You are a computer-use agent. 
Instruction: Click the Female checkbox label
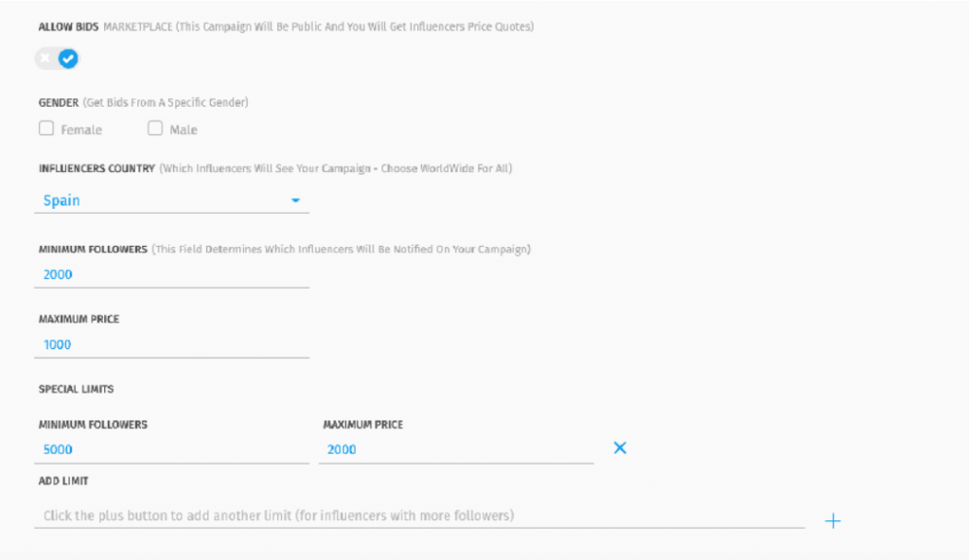pos(81,130)
